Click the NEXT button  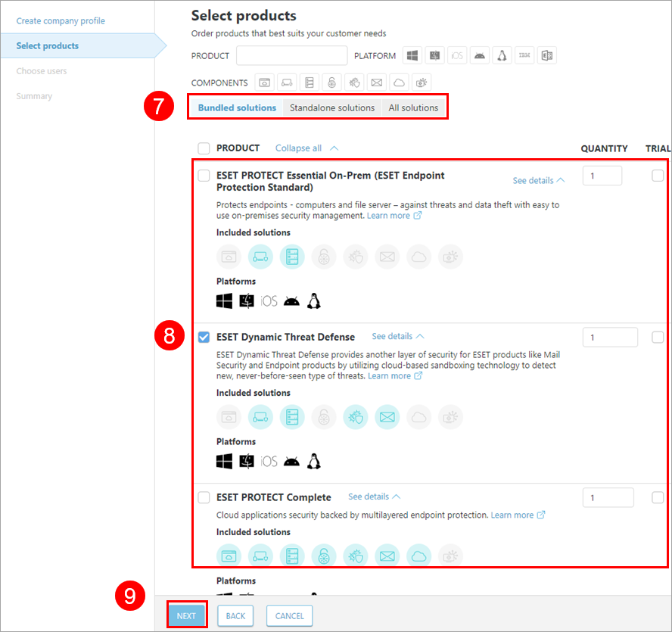tap(186, 615)
